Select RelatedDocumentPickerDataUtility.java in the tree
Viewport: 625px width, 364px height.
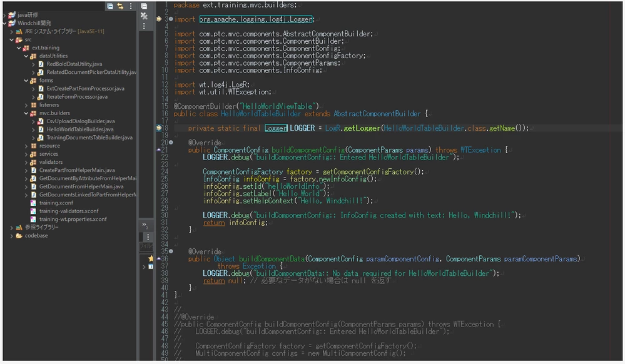[x=91, y=72]
